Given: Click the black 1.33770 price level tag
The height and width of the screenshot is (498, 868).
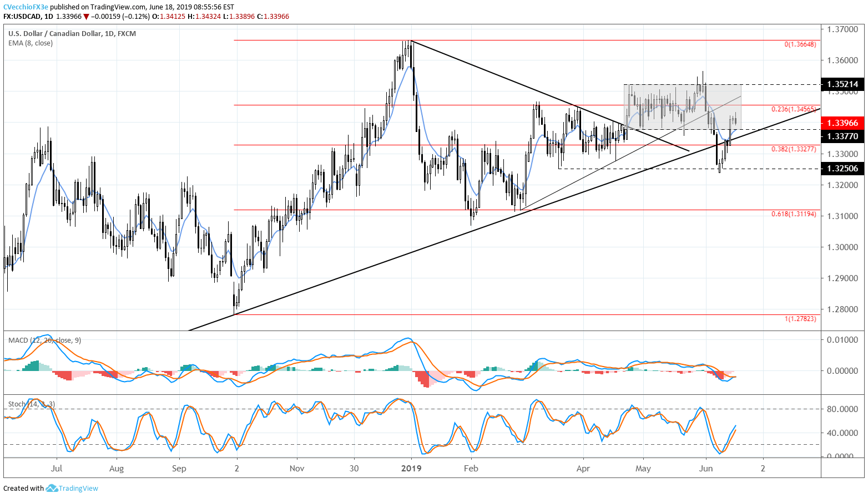Looking at the screenshot, I should (842, 136).
